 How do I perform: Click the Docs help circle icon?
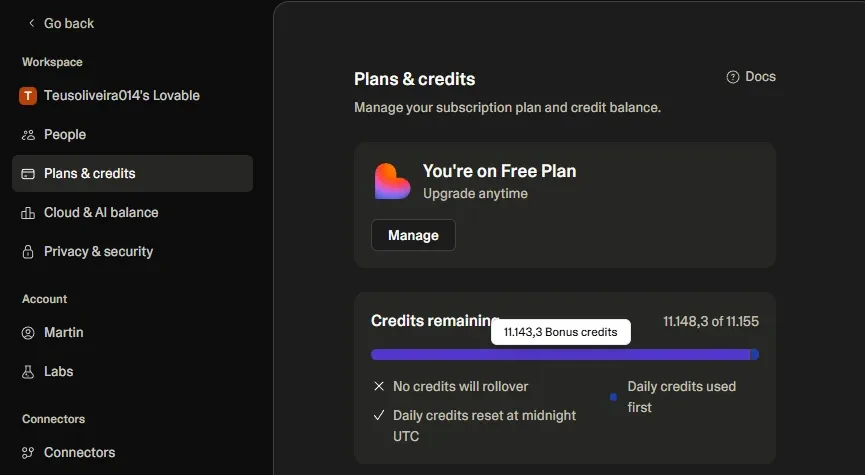coord(733,77)
